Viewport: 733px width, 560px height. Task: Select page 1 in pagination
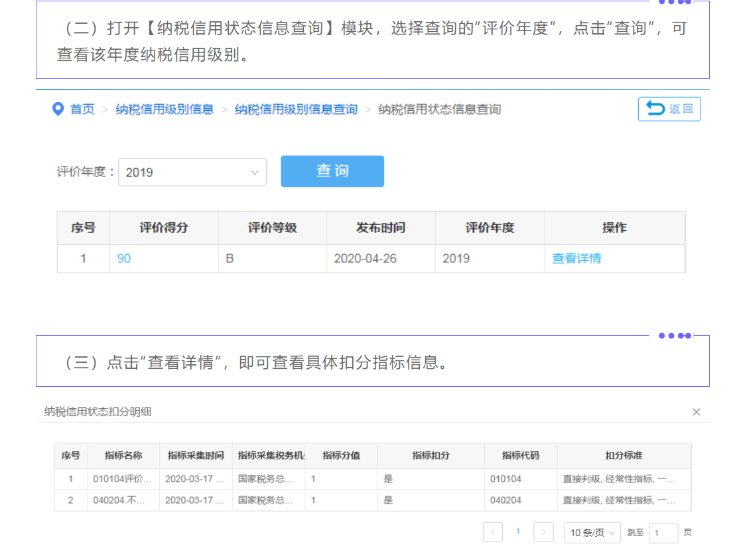click(518, 531)
